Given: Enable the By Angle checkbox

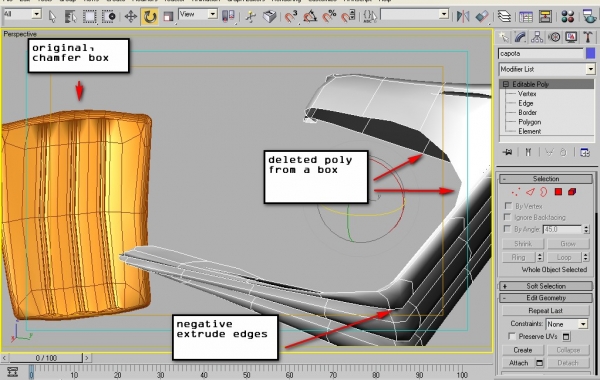Looking at the screenshot, I should (x=507, y=229).
